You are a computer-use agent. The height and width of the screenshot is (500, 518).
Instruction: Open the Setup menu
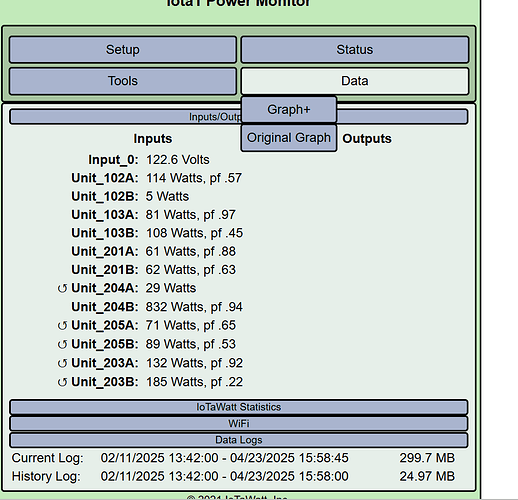tap(123, 50)
